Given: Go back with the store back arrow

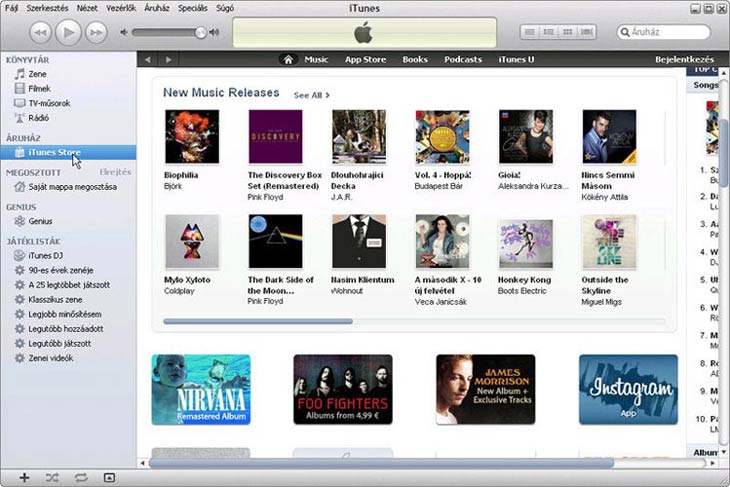Looking at the screenshot, I should [x=148, y=60].
